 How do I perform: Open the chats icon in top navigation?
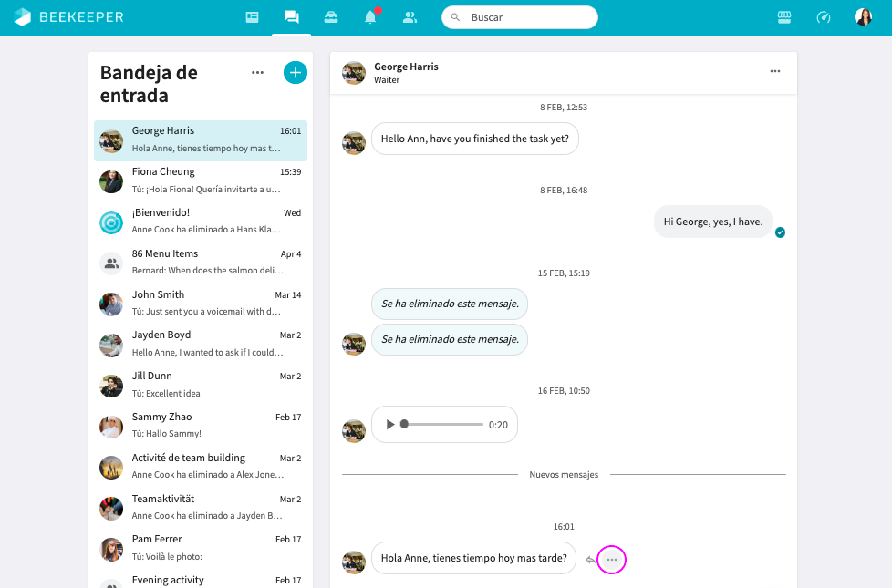pyautogui.click(x=292, y=17)
